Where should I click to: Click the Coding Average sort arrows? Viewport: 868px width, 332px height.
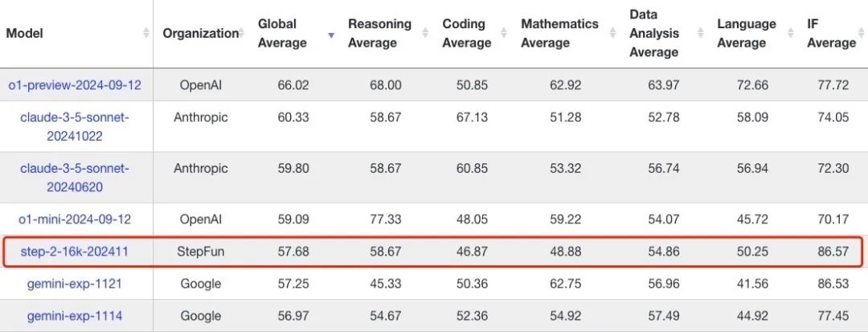504,33
